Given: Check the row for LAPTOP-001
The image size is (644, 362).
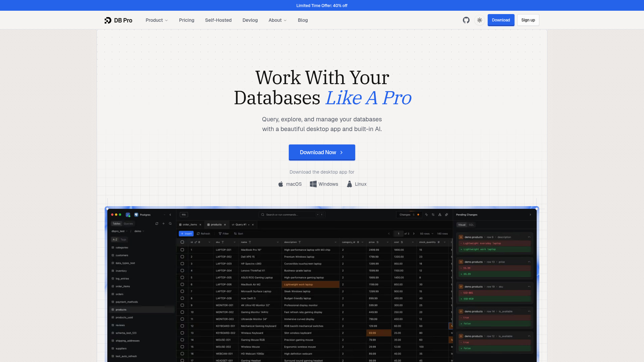Looking at the screenshot, I should click(x=182, y=250).
